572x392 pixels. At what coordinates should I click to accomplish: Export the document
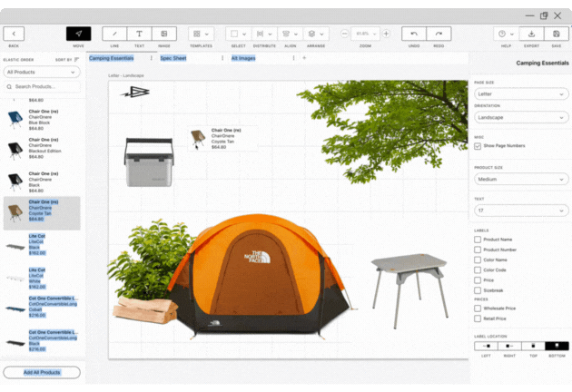pyautogui.click(x=531, y=34)
